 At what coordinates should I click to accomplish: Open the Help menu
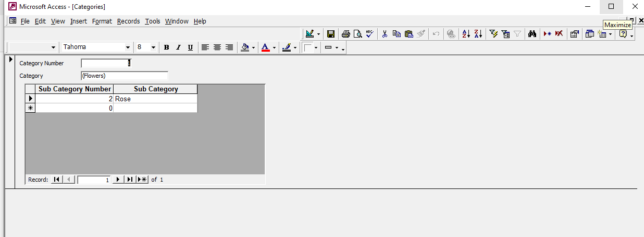(200, 21)
